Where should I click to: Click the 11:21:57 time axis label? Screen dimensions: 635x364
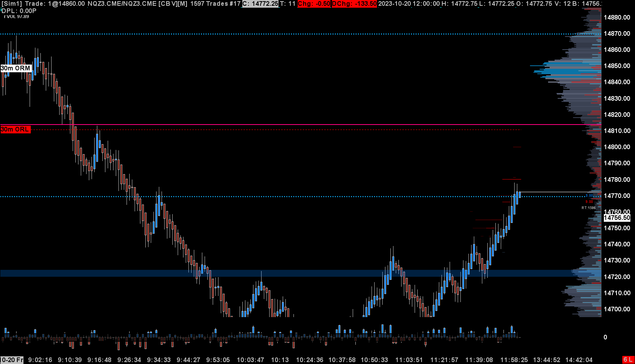(444, 360)
